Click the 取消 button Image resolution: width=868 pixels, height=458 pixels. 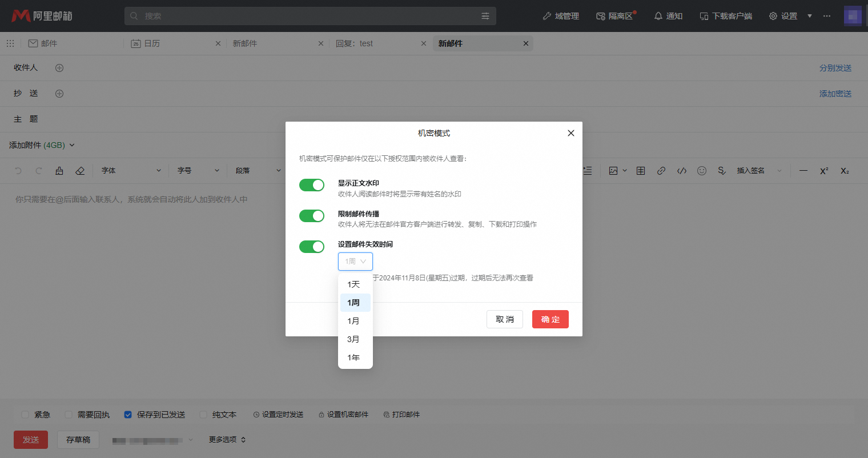tap(504, 319)
